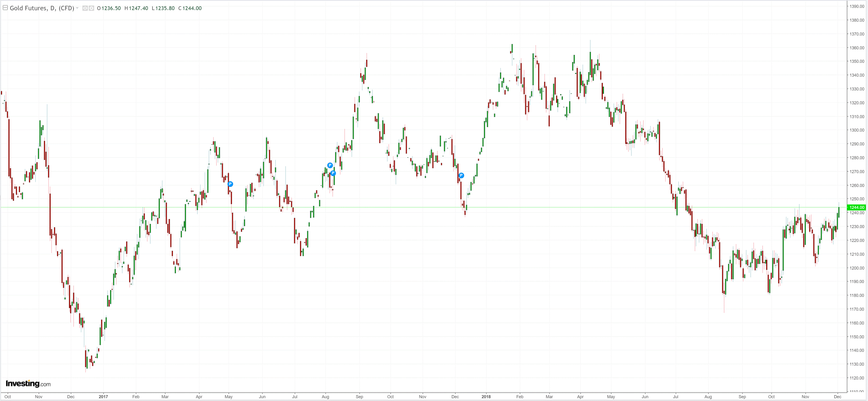
Task: Click the lower blue P marker in August
Action: (333, 173)
